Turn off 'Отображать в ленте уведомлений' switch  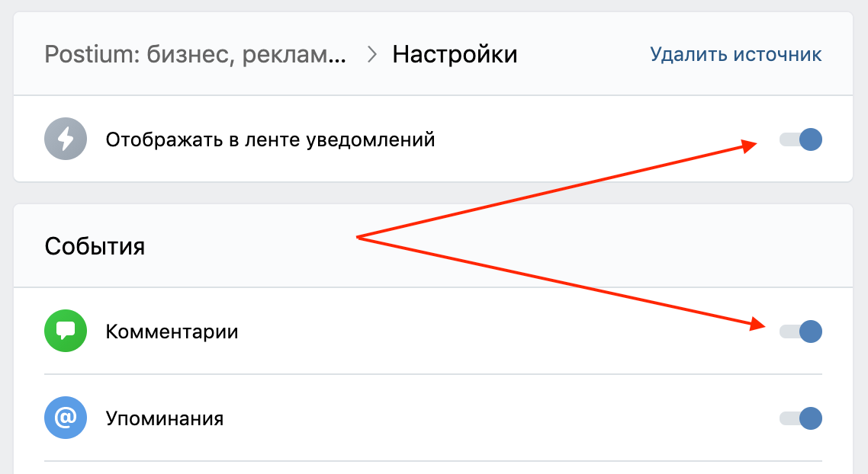(800, 139)
